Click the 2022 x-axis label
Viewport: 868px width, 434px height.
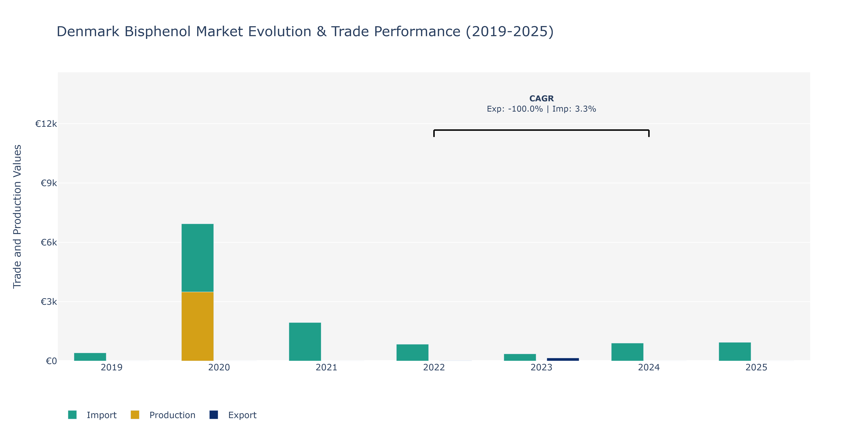click(x=434, y=367)
